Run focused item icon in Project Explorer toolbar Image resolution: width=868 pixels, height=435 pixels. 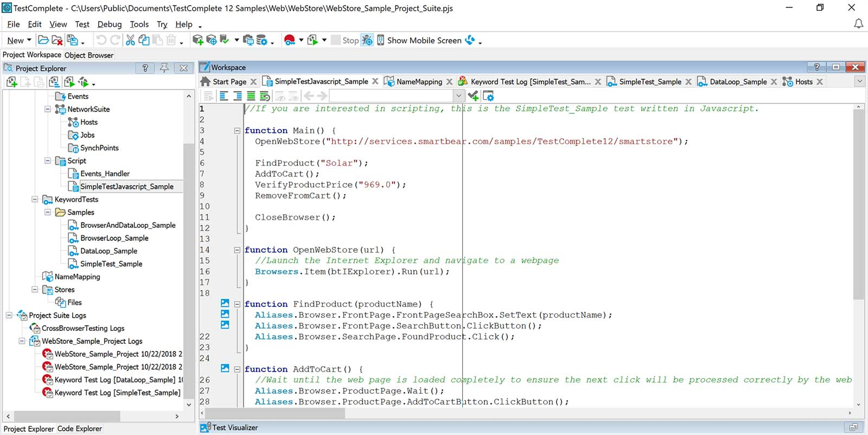click(83, 82)
